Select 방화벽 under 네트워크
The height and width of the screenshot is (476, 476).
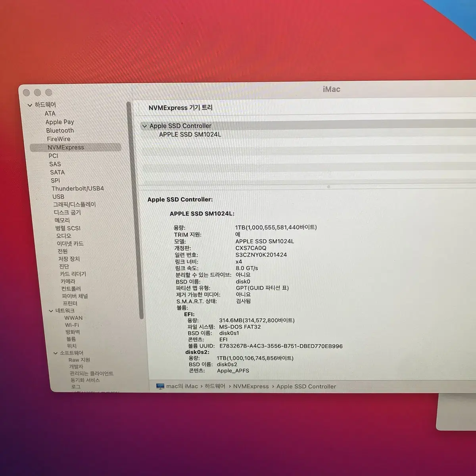pyautogui.click(x=72, y=332)
